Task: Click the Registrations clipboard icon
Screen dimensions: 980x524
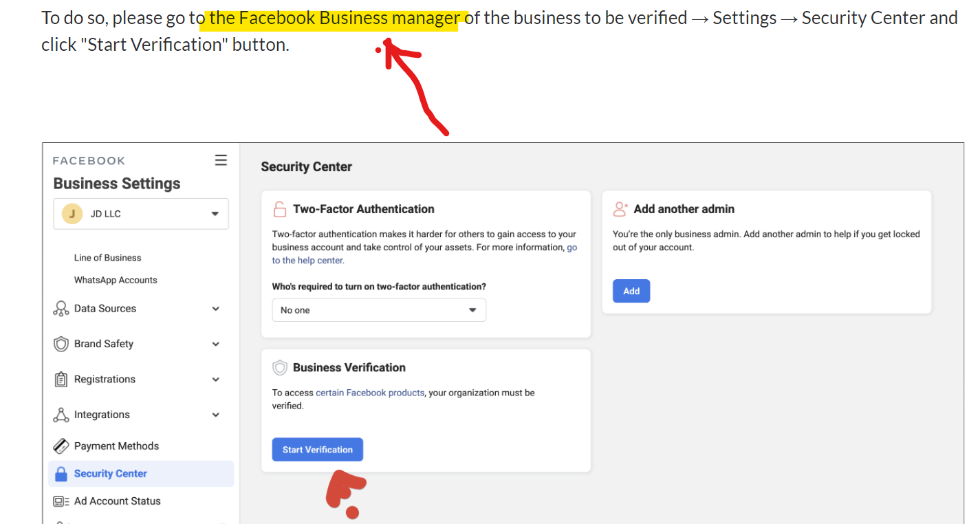Action: click(x=61, y=380)
